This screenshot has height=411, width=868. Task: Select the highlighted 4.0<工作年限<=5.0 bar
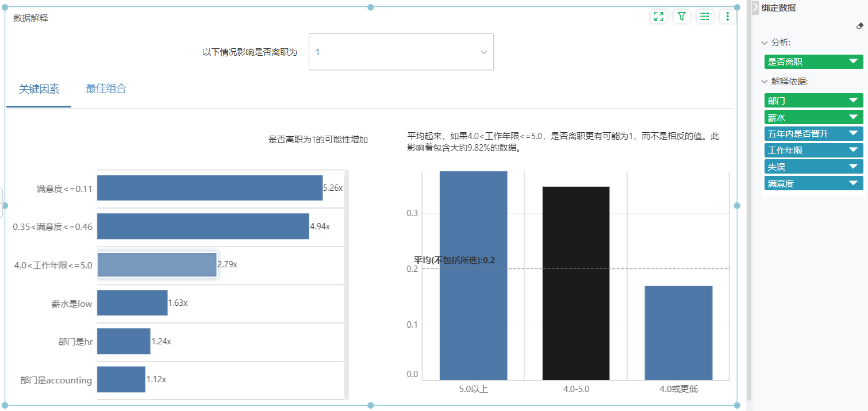157,265
